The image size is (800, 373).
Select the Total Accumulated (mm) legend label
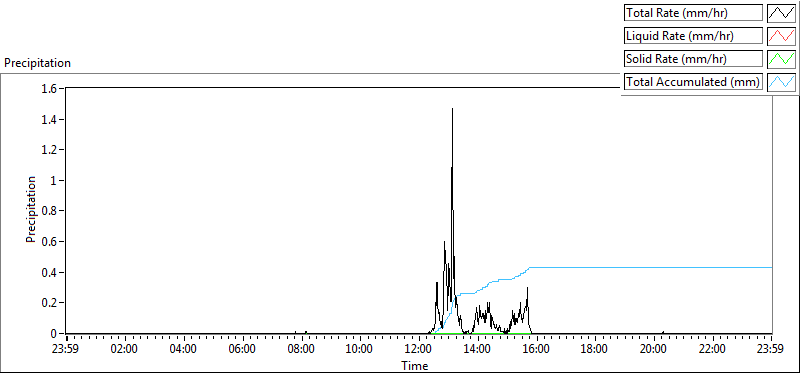pyautogui.click(x=693, y=82)
